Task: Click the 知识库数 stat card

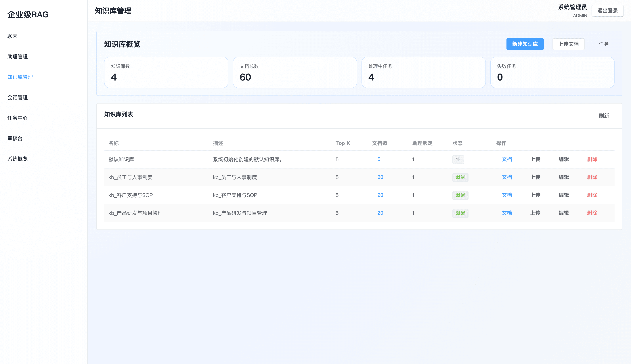Action: (166, 72)
